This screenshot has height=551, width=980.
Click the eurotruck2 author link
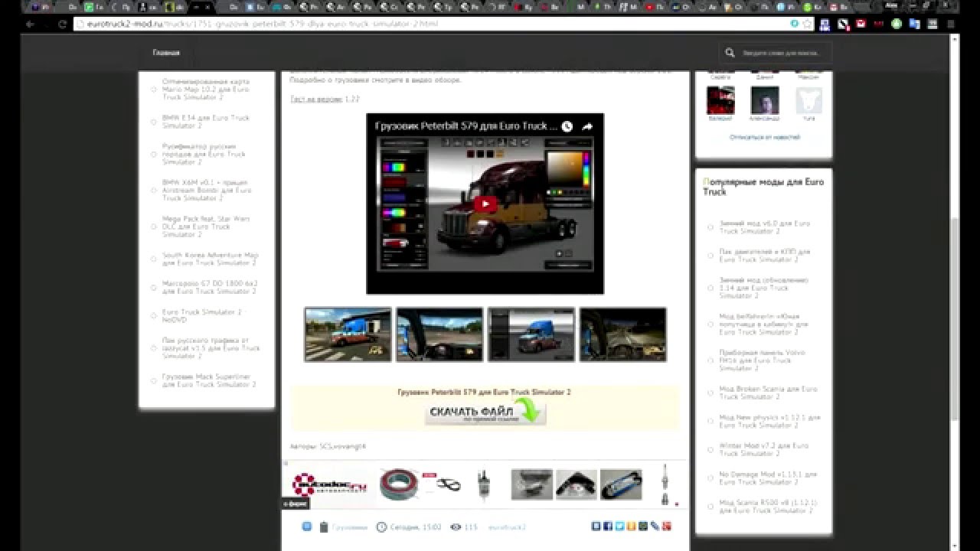coord(507,527)
